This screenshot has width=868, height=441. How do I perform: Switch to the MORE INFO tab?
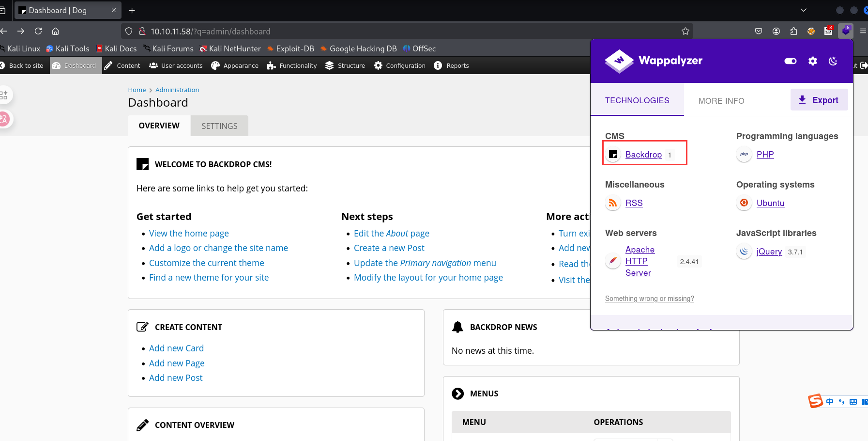(721, 101)
